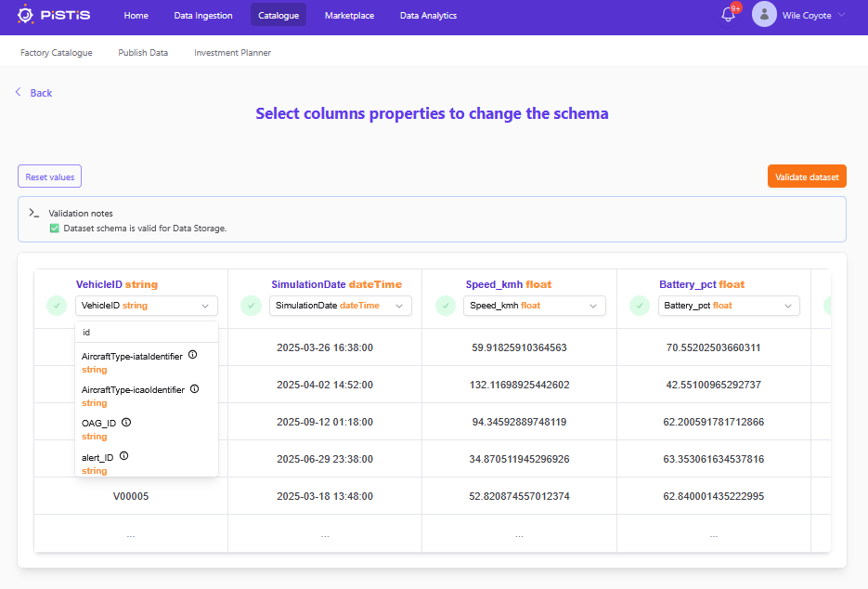Viewport: 868px width, 589px height.
Task: Click cell 52.820874557012374
Action: (519, 496)
